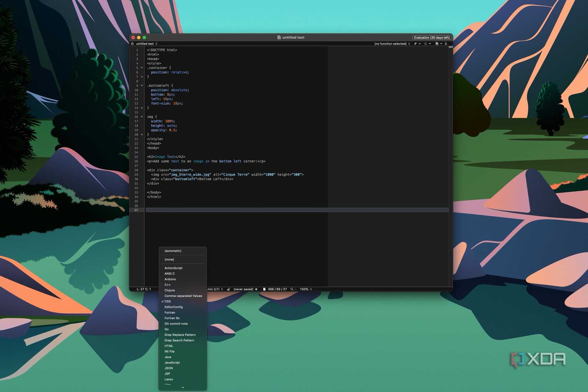Viewport: 588px width, 392px height.
Task: Open the no function selected popup
Action: click(392, 44)
